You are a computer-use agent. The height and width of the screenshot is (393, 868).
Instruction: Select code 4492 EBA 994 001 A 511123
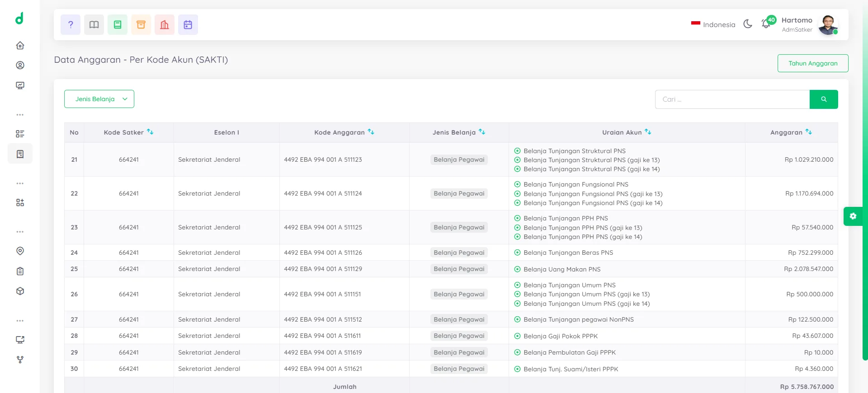[x=323, y=159]
